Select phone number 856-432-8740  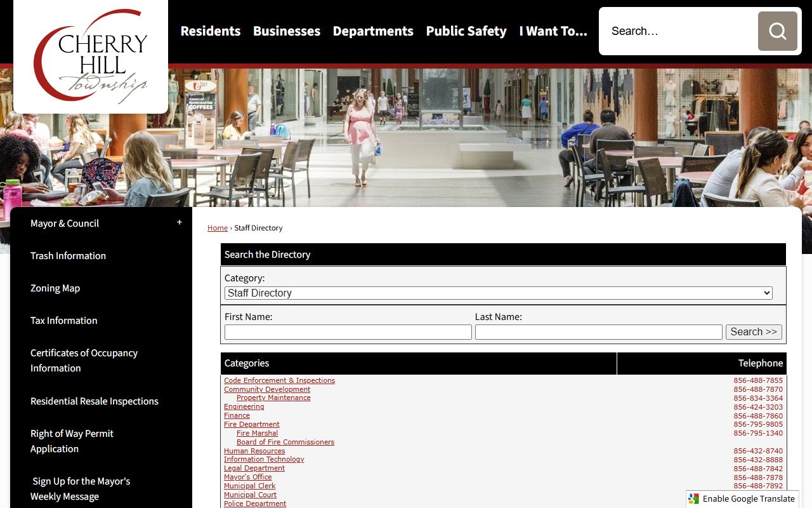758,451
